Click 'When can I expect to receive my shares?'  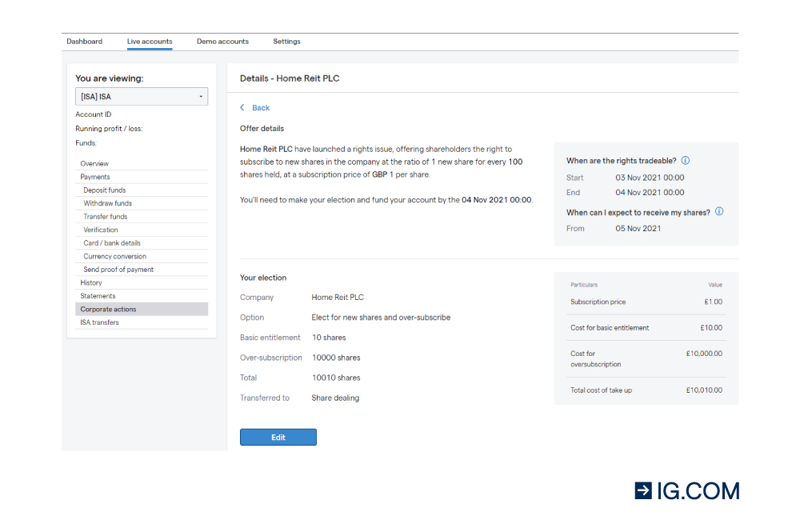pyautogui.click(x=638, y=213)
